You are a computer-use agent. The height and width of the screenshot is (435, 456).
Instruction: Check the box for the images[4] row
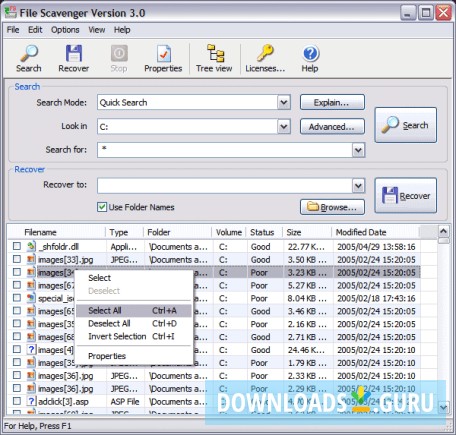point(17,349)
